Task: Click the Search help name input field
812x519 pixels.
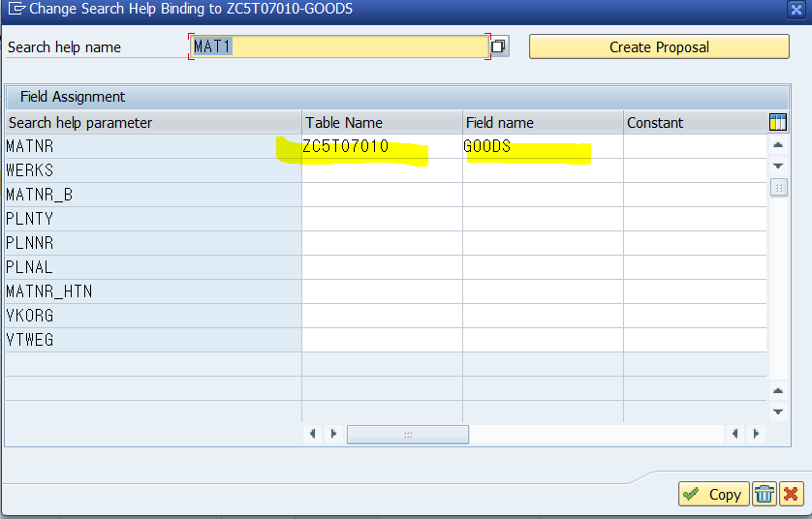Action: point(339,46)
